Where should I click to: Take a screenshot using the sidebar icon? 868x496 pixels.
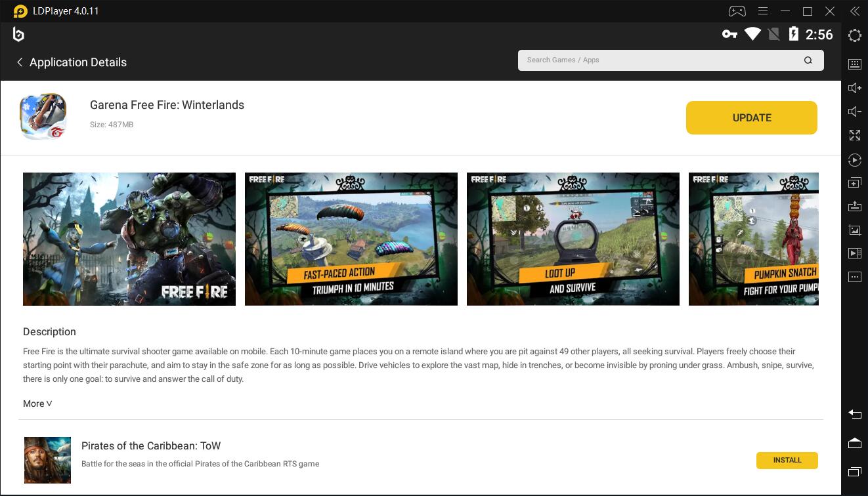pos(854,230)
